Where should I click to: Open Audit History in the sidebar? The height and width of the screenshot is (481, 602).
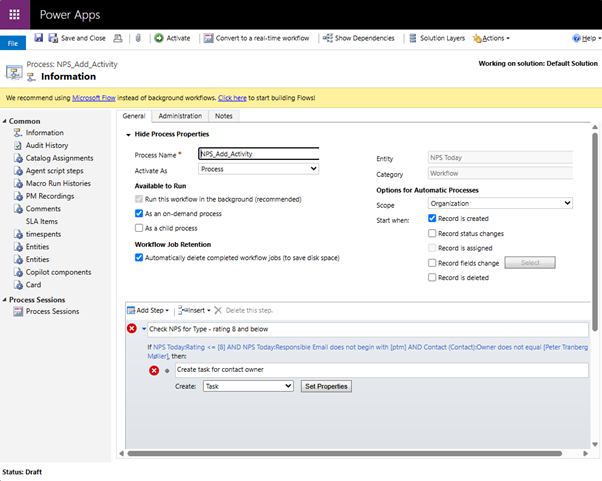pyautogui.click(x=47, y=145)
